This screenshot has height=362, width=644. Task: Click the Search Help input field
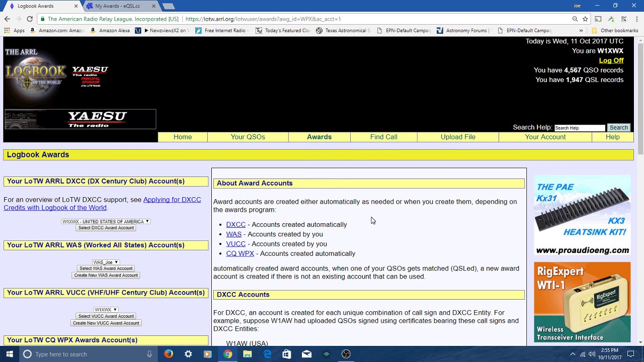(x=579, y=128)
